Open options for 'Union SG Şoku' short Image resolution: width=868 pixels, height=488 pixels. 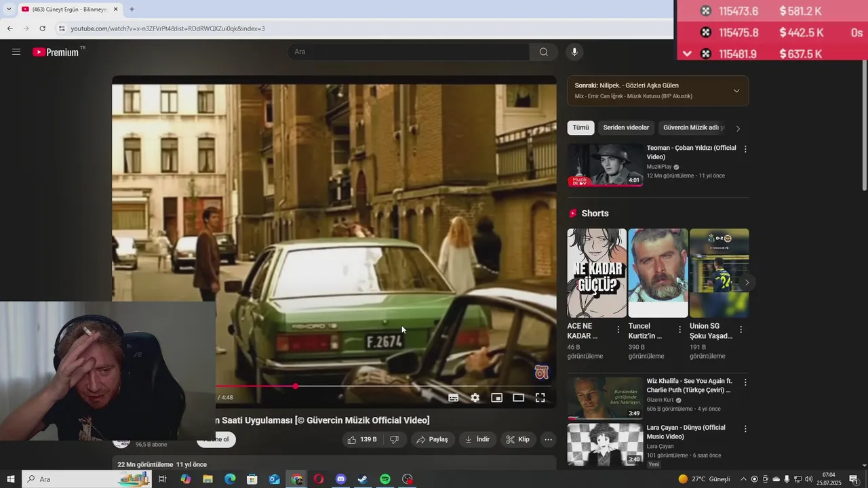pyautogui.click(x=741, y=329)
